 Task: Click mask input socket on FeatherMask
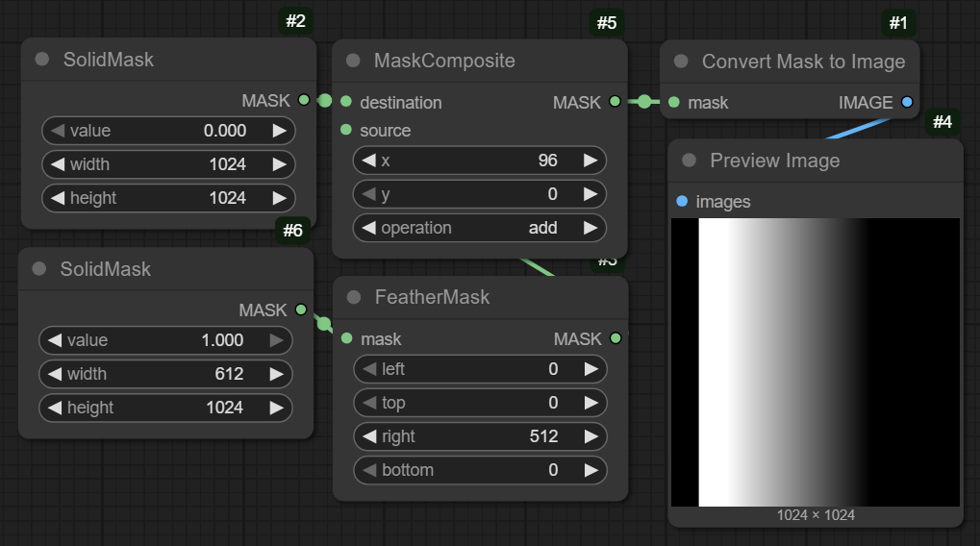tap(347, 338)
